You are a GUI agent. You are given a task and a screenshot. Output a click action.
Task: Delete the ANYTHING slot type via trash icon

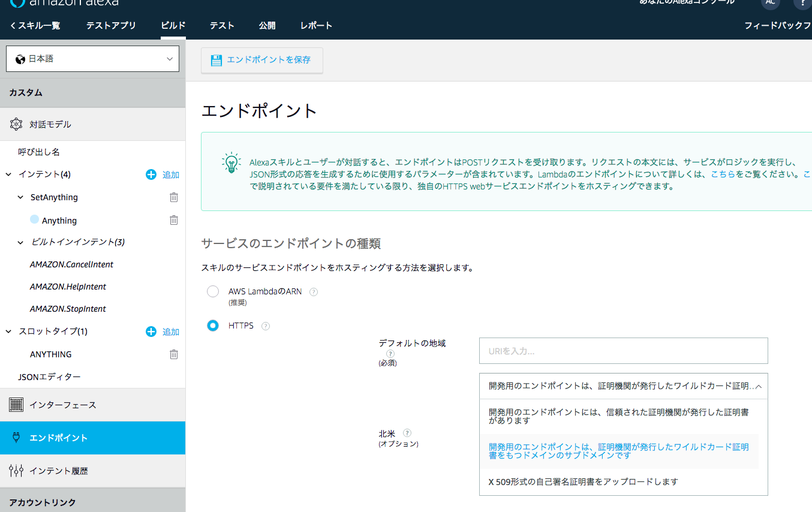[174, 354]
